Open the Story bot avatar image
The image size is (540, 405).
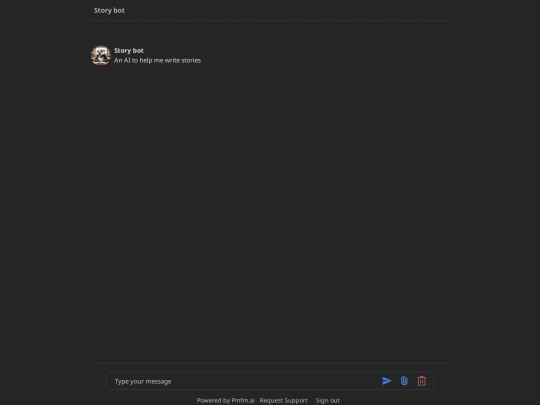101,55
